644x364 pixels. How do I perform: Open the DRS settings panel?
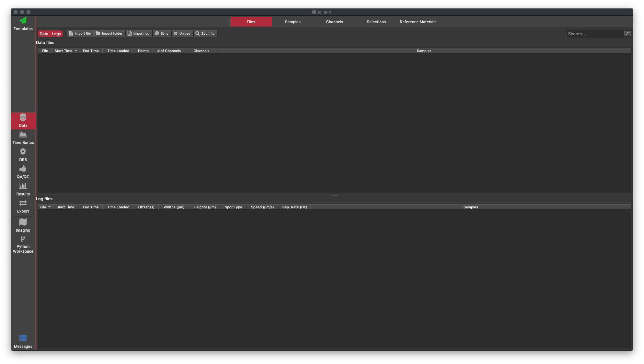(23, 155)
